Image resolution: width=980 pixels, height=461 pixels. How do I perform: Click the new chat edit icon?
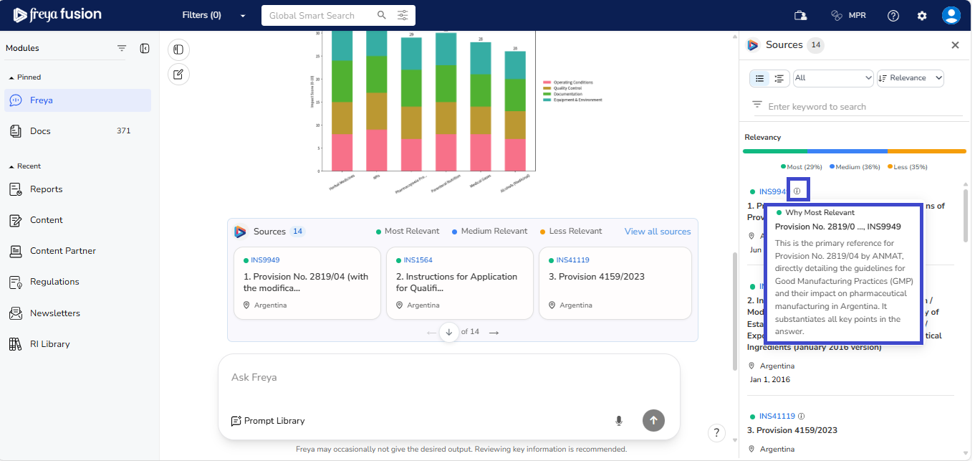(x=178, y=74)
